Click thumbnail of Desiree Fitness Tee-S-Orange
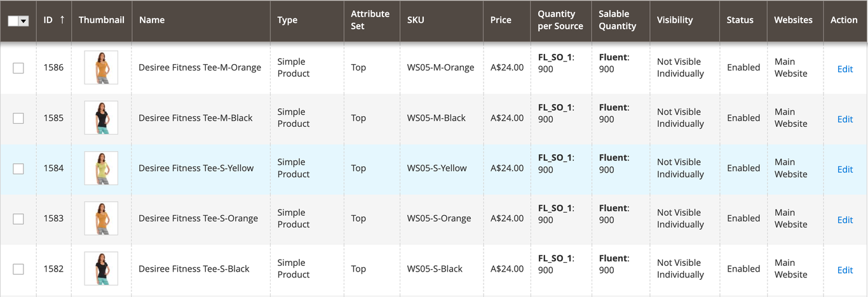The height and width of the screenshot is (297, 868). coord(101,218)
